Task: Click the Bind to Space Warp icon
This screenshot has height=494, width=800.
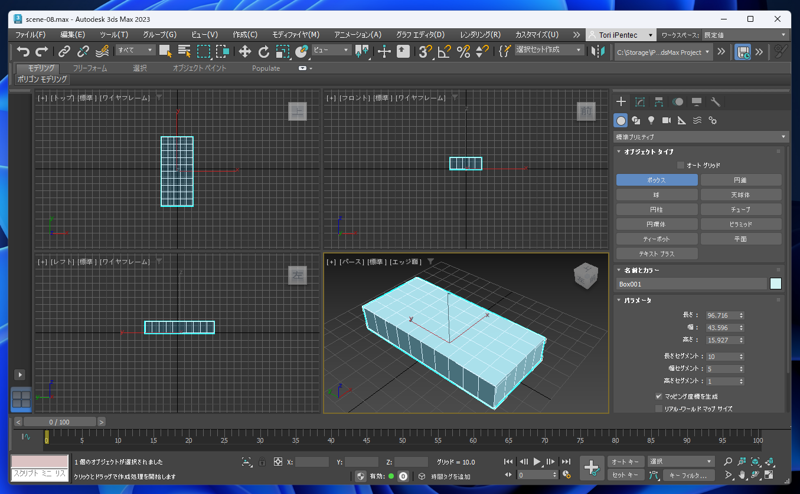Action: click(102, 51)
